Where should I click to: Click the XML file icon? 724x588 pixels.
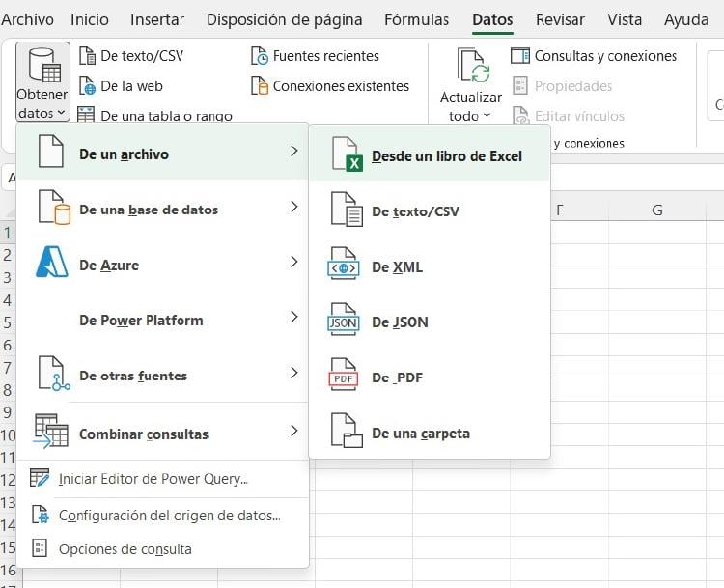click(344, 264)
